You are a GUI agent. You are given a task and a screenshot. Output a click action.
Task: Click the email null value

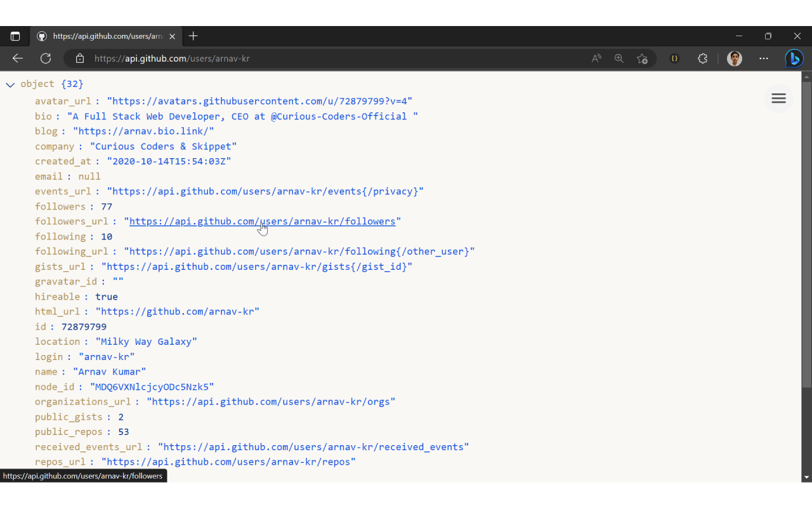click(89, 177)
